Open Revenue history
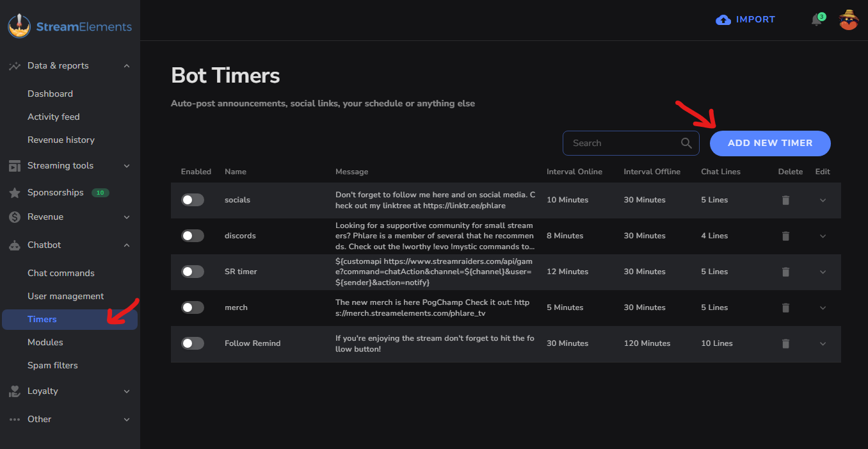 click(61, 140)
